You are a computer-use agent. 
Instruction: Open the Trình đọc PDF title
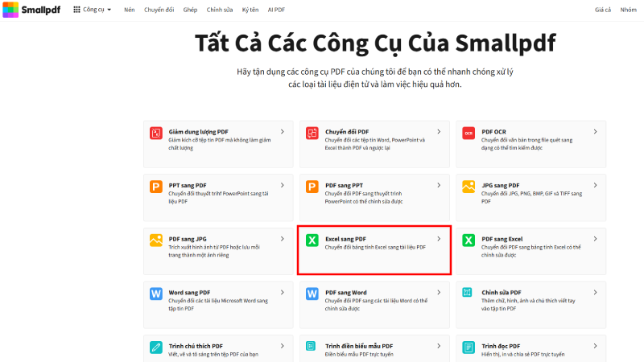(501, 346)
